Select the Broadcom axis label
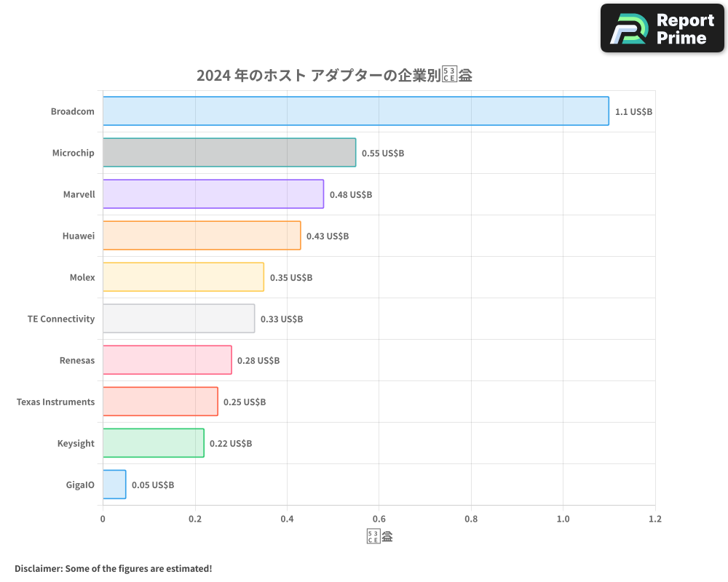 (72, 111)
